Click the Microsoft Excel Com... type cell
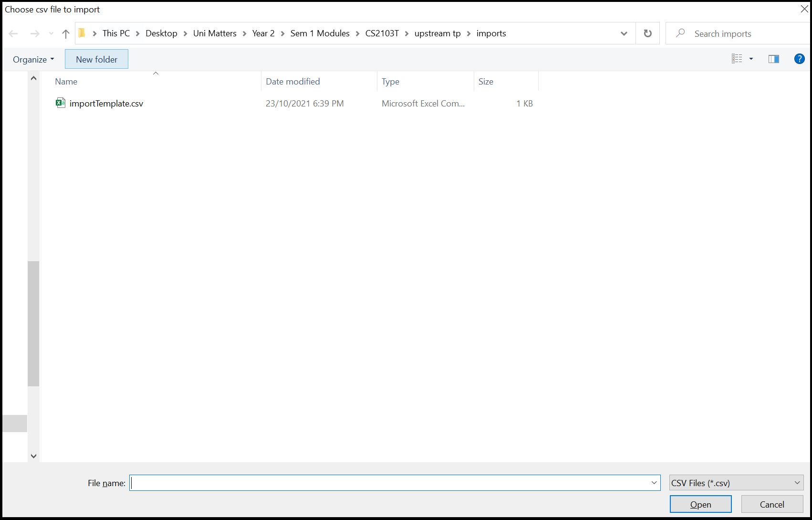Image resolution: width=812 pixels, height=520 pixels. 423,103
